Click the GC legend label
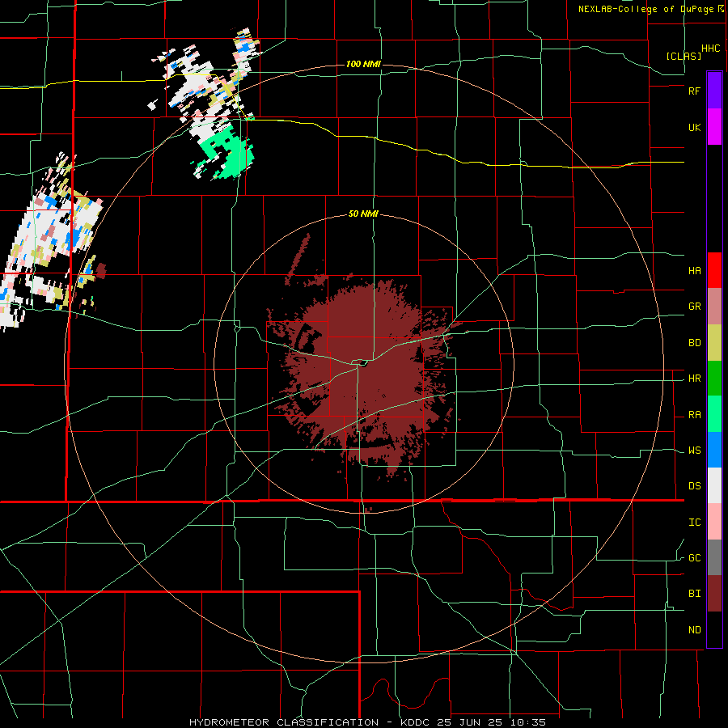This screenshot has width=728, height=728. click(x=694, y=558)
